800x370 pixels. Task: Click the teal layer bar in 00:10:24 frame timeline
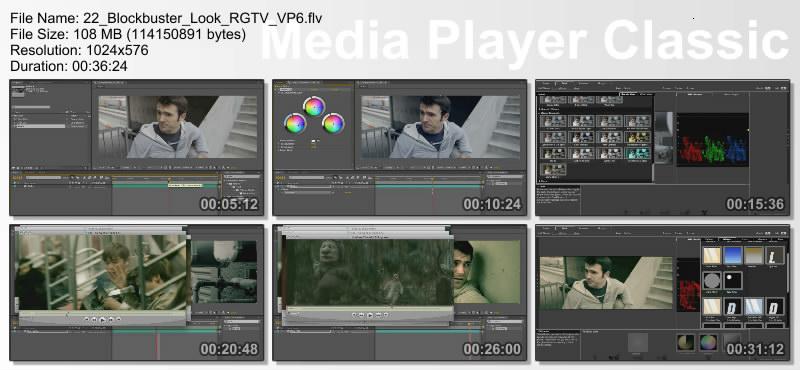click(x=429, y=186)
